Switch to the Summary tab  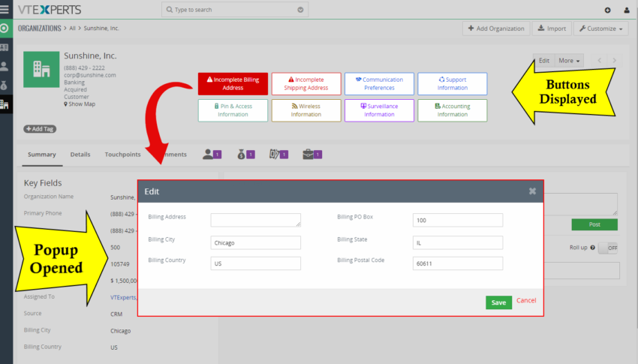[x=42, y=155]
